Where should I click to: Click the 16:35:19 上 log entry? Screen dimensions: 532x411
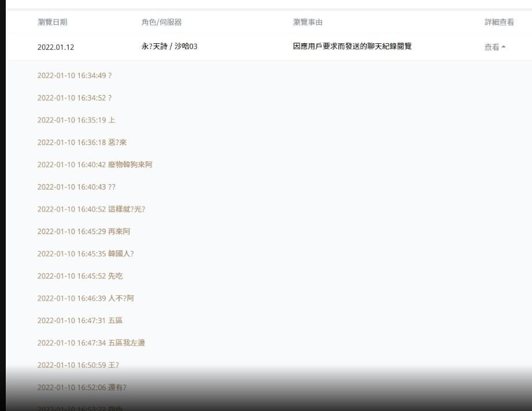(x=76, y=120)
